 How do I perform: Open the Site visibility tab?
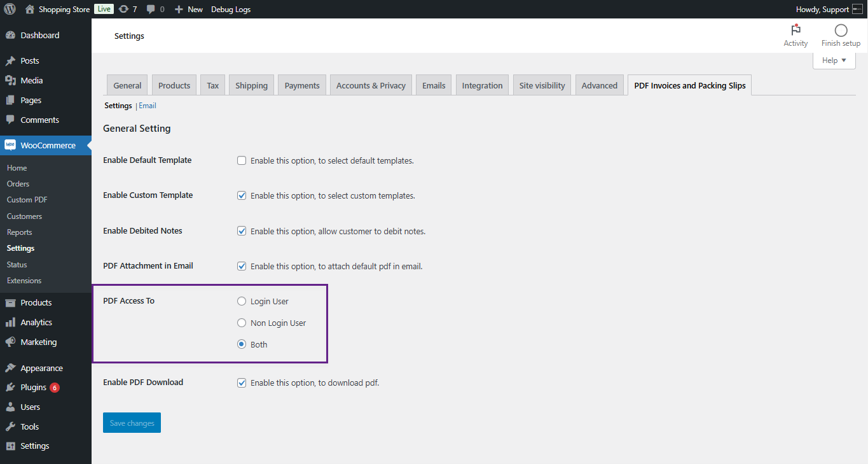tap(542, 85)
